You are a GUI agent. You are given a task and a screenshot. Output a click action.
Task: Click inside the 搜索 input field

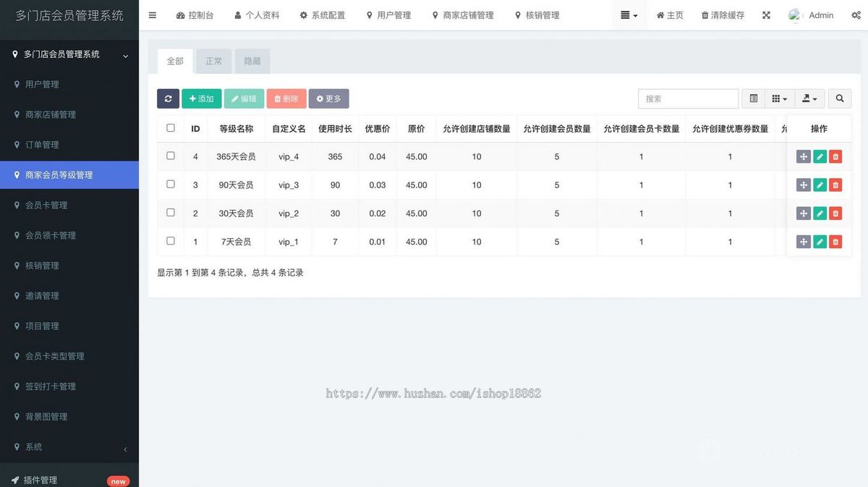(687, 98)
